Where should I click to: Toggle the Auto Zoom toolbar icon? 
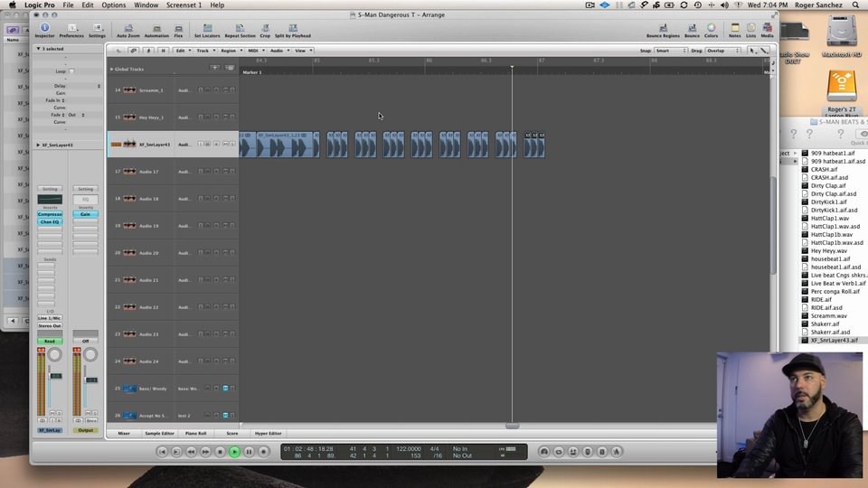click(128, 31)
